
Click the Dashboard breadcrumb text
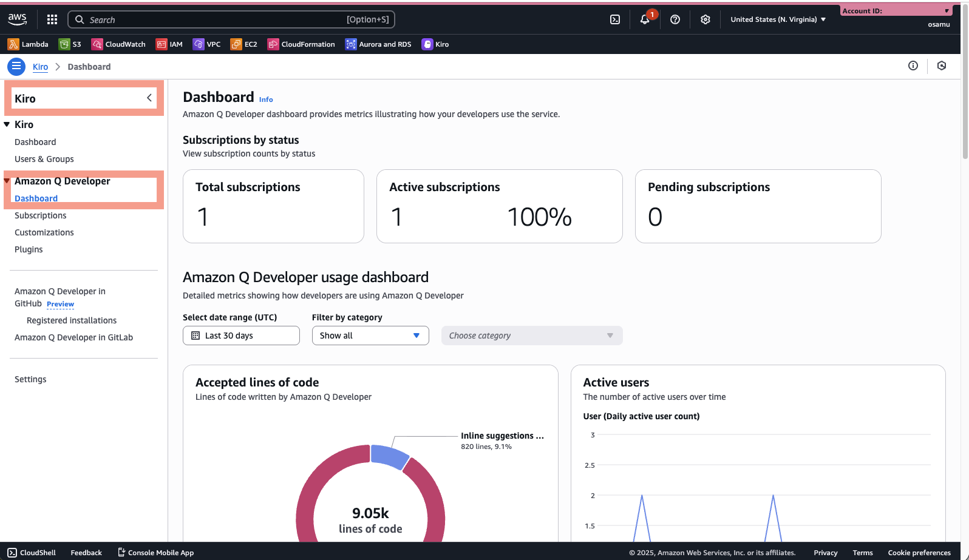89,67
